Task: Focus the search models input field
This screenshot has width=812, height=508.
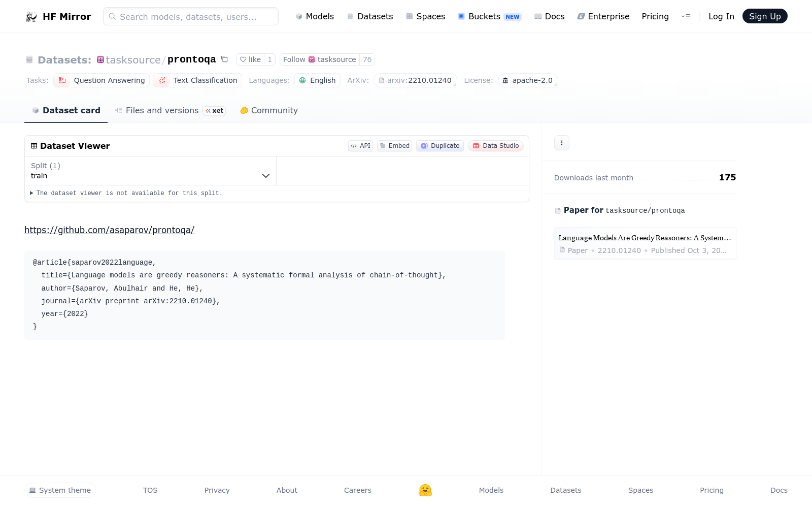Action: [x=191, y=16]
